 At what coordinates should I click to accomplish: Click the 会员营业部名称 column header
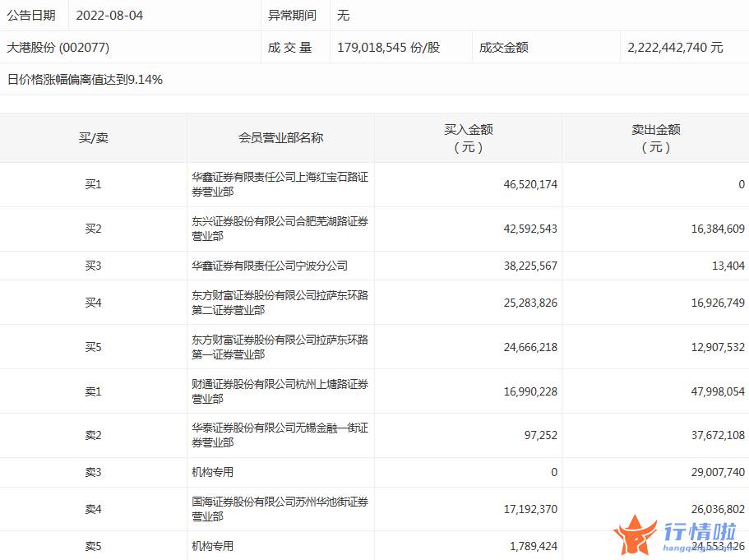[x=281, y=138]
